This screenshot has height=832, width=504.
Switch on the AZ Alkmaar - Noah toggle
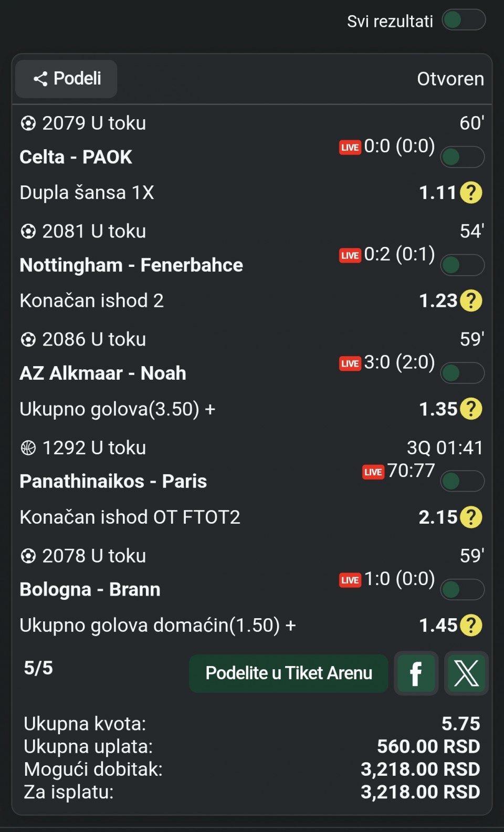coord(462,373)
